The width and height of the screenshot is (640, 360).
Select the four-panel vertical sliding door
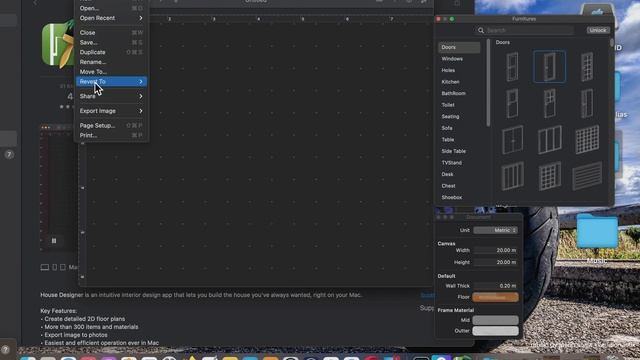pyautogui.click(x=512, y=176)
